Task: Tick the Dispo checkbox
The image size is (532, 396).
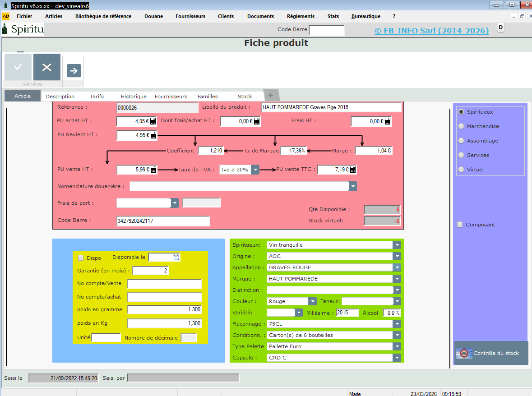Action: (81, 258)
